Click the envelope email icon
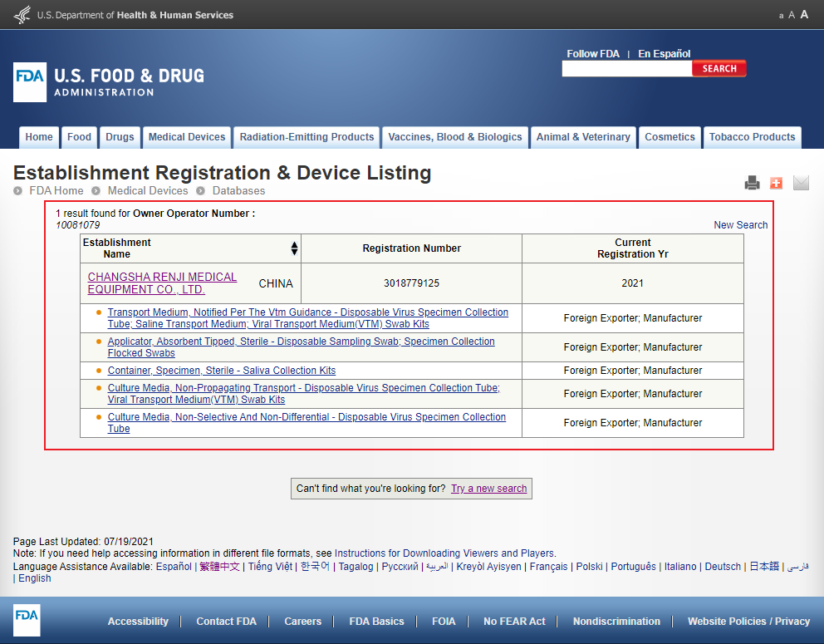824x644 pixels. pyautogui.click(x=801, y=183)
